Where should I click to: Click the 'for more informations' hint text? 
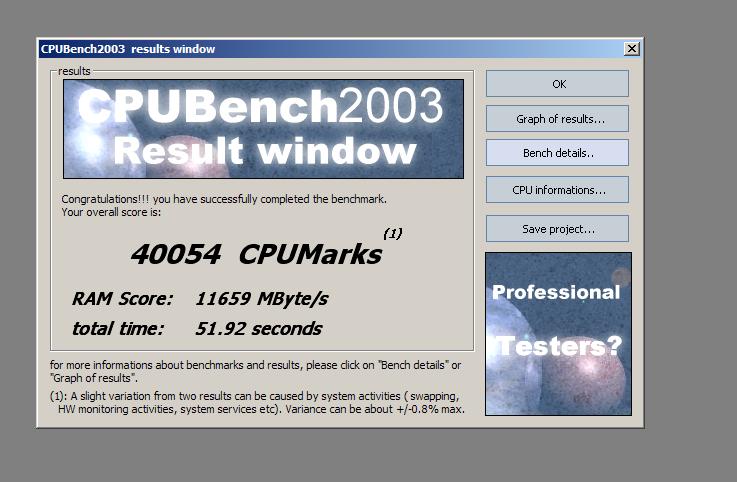255,371
